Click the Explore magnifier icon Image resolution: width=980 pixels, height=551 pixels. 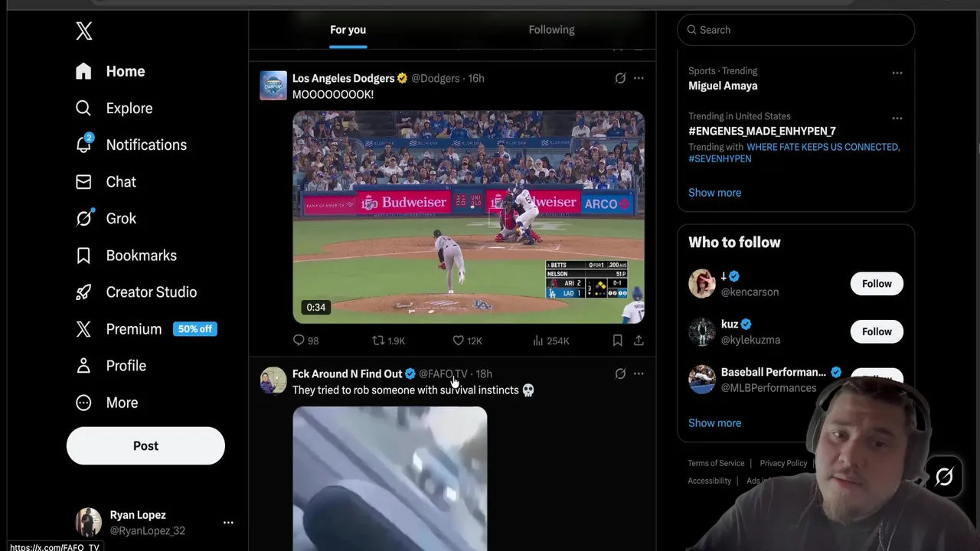(x=83, y=108)
